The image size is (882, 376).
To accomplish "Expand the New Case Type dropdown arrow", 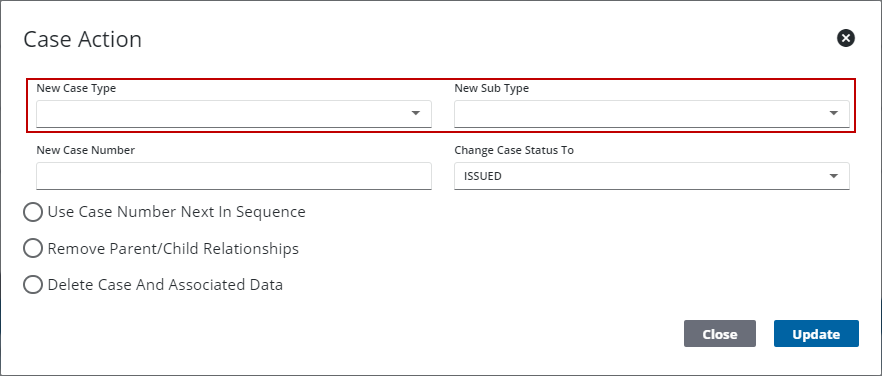I will (x=416, y=113).
